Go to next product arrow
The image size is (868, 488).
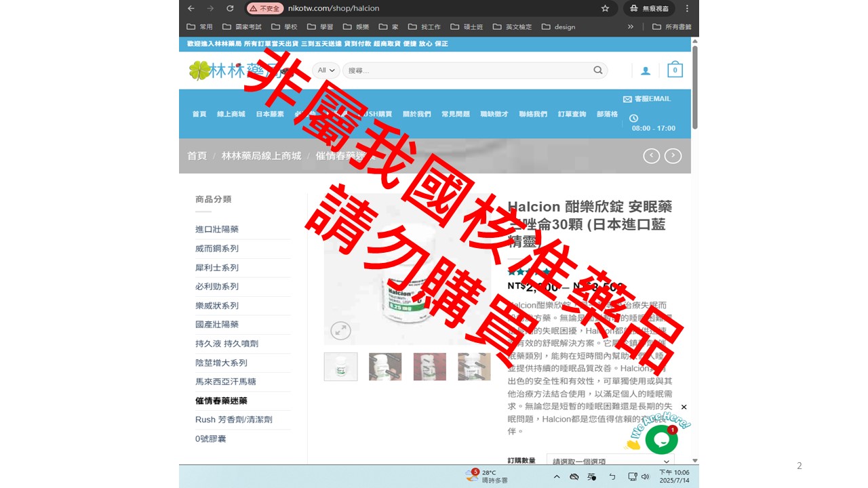673,156
